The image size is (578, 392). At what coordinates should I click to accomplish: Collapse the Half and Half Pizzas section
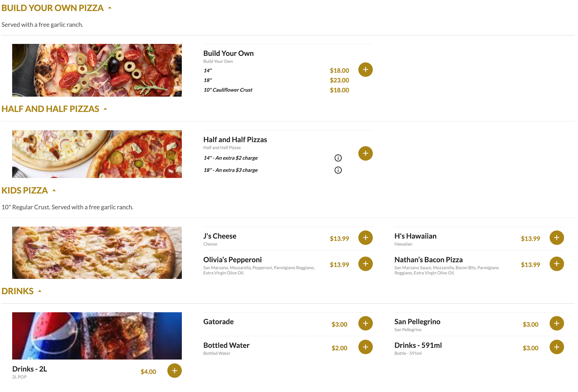click(105, 109)
